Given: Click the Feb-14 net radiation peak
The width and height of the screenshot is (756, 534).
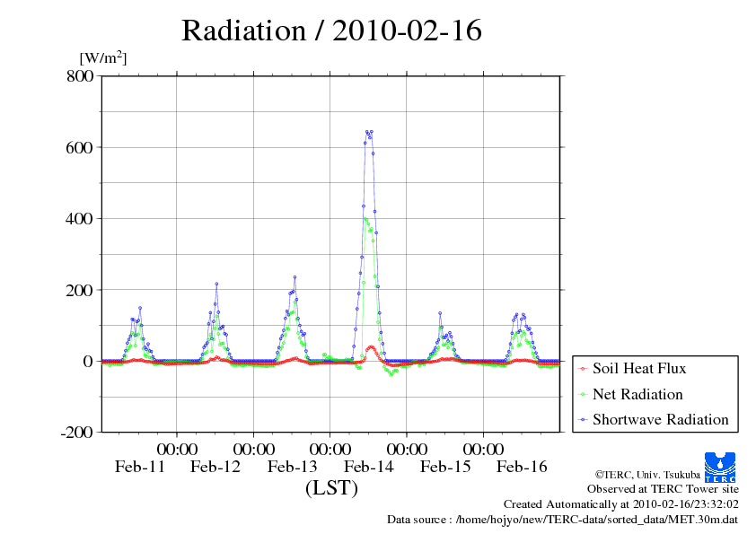Looking at the screenshot, I should point(365,219).
